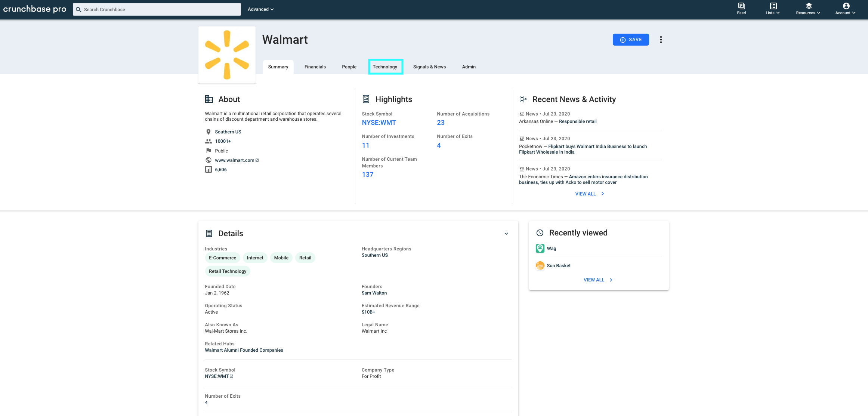Click the Search Crunchbase field

pos(157,9)
